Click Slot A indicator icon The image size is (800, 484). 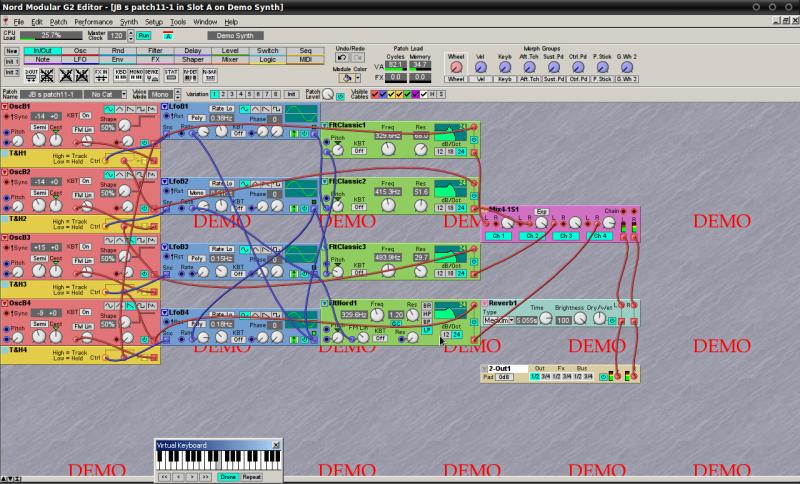168,36
